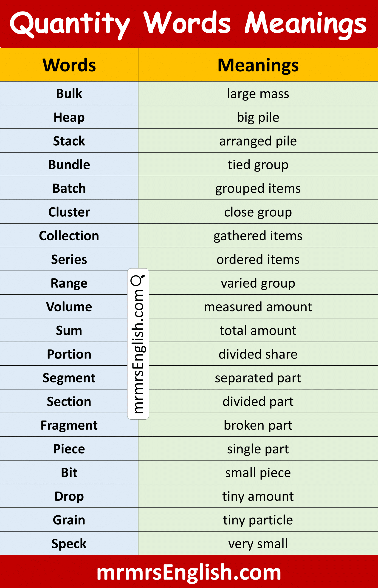Select the word "Cluster"
This screenshot has width=378, height=588.
click(x=69, y=212)
